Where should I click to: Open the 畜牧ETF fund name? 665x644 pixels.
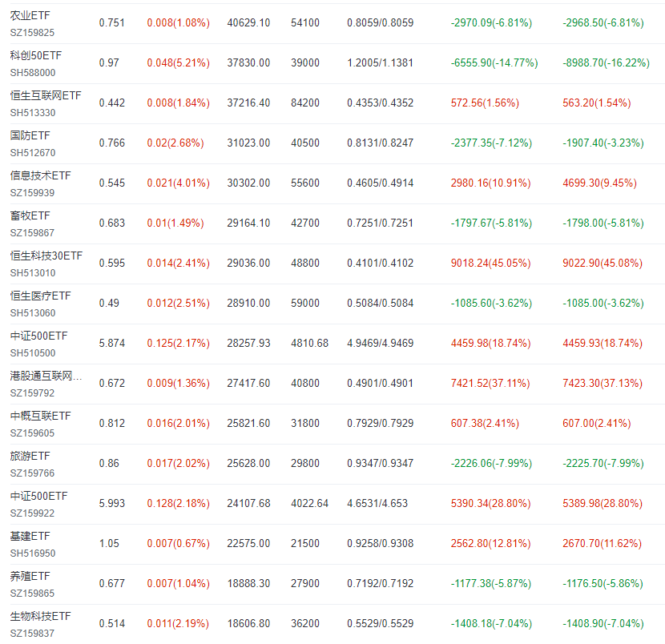(30, 215)
